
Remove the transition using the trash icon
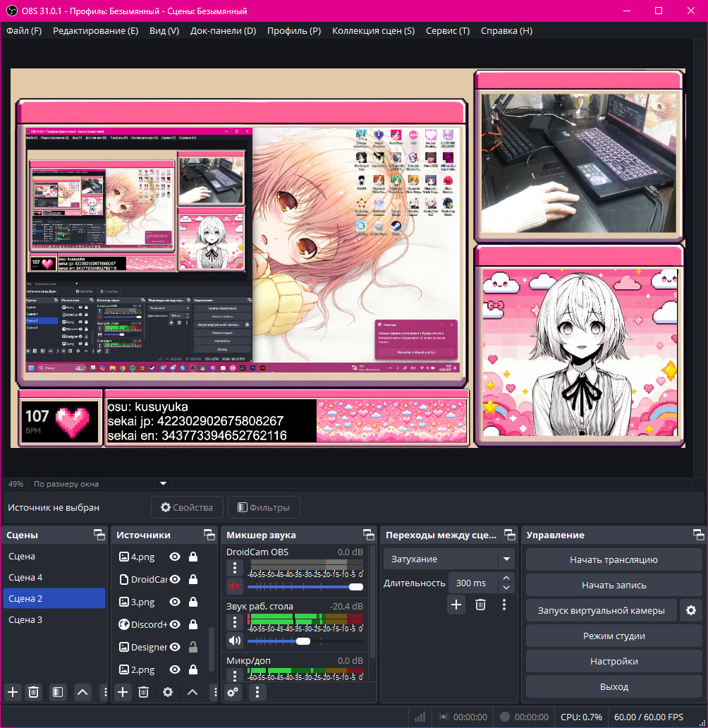coord(480,605)
